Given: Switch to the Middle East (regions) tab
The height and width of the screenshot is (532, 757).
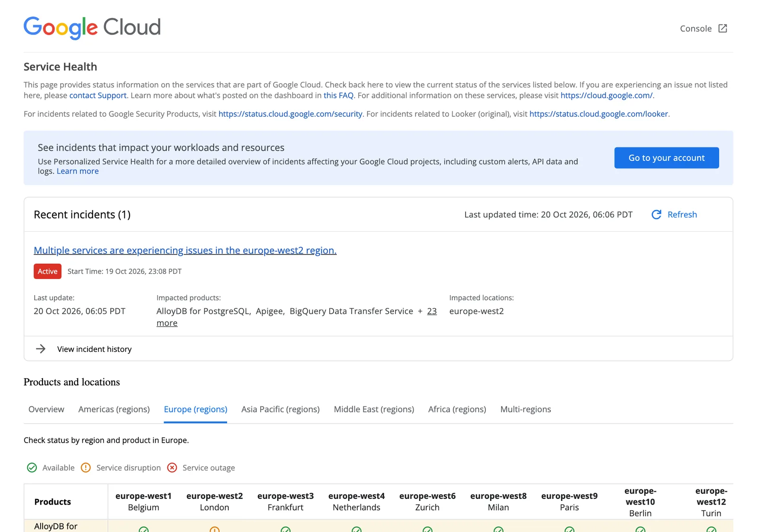Looking at the screenshot, I should pyautogui.click(x=374, y=410).
